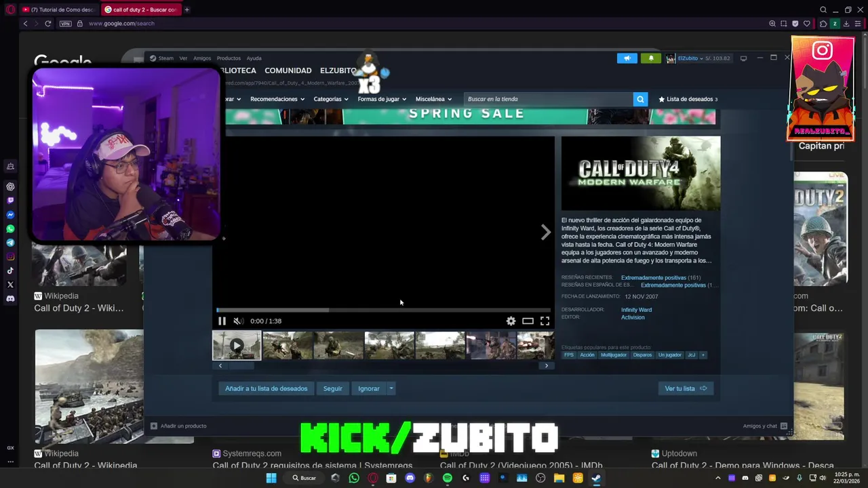Open browser downloads icon
This screenshot has height=488, width=868.
click(846, 24)
